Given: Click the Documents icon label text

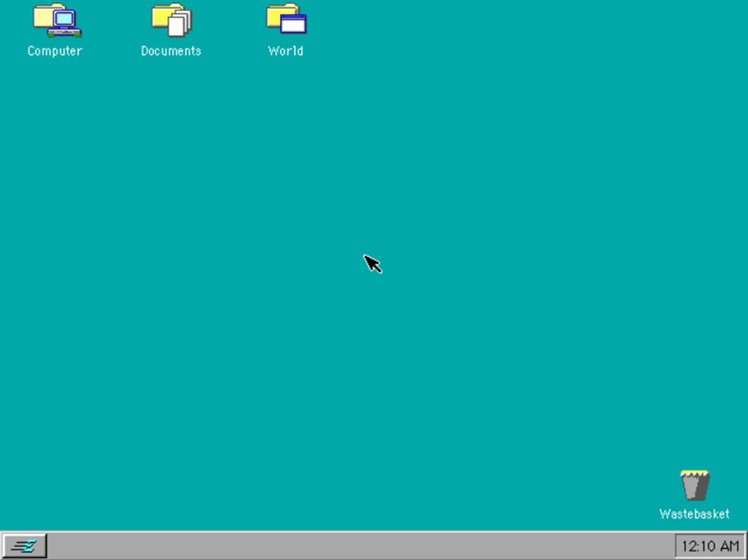Looking at the screenshot, I should click(171, 51).
